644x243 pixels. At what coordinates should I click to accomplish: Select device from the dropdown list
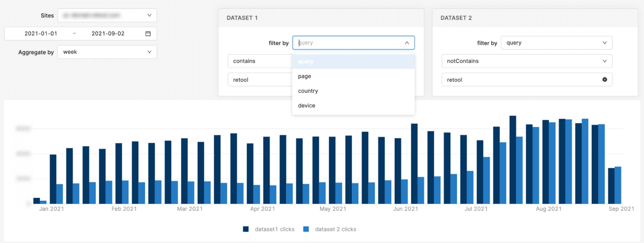[x=353, y=106]
